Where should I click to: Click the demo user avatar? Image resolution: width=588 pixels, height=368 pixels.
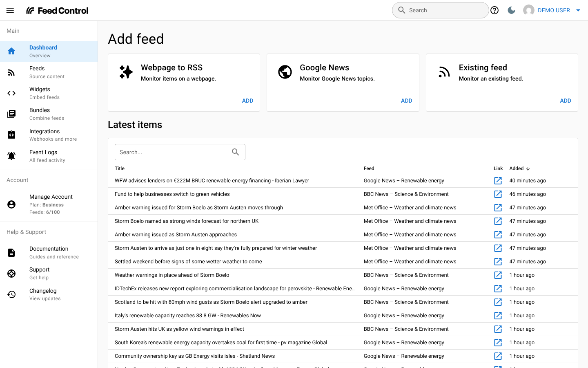click(x=529, y=10)
